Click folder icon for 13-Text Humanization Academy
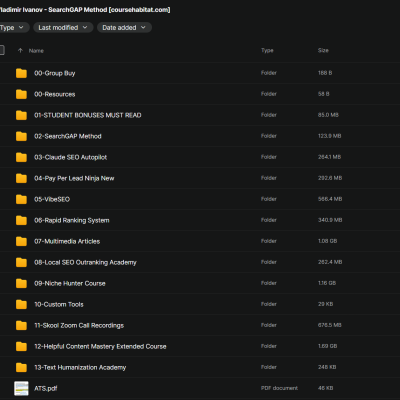 click(x=21, y=367)
